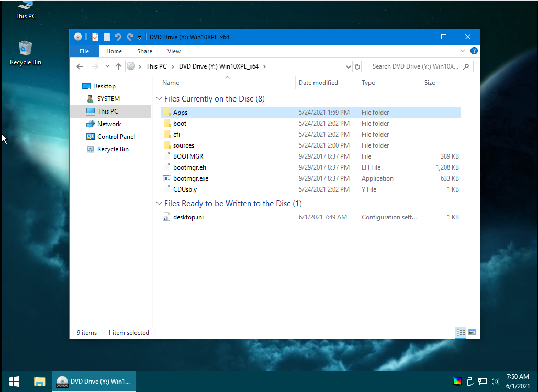Viewport: 538px width, 392px height.
Task: Go back with the back arrow
Action: (80, 66)
